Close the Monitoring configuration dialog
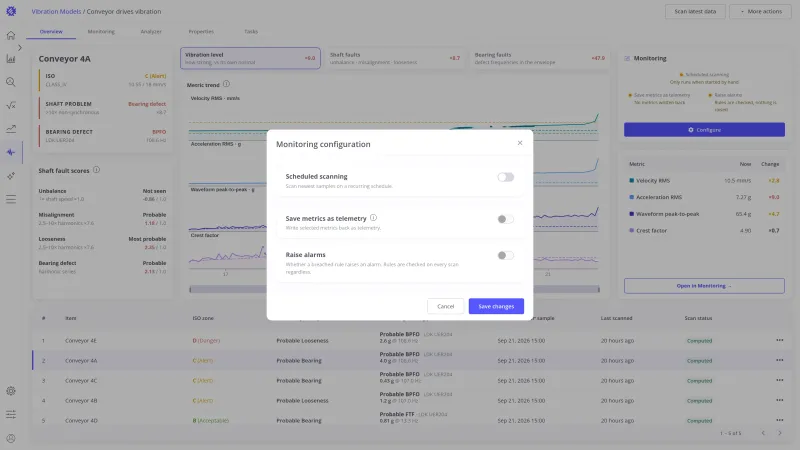 520,143
